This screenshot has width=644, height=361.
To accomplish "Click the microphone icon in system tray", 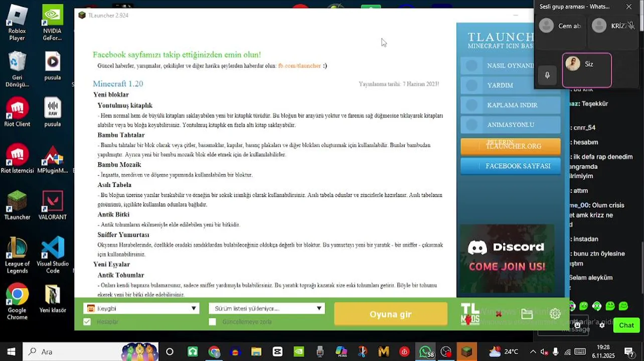I will [555, 351].
